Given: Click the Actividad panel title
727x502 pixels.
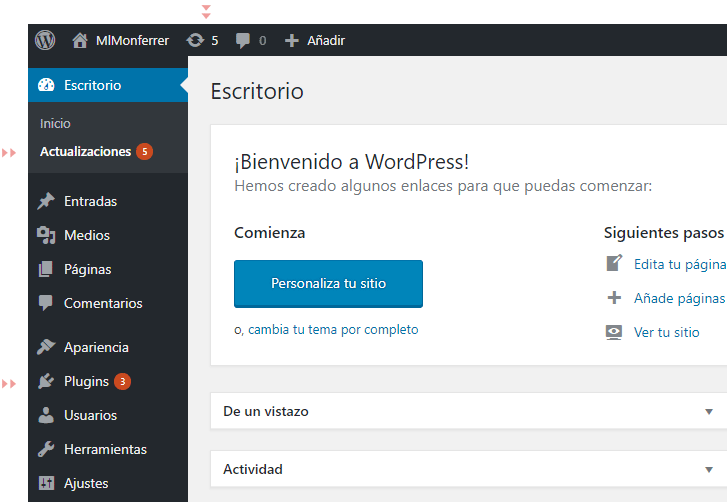Looking at the screenshot, I should point(253,469).
